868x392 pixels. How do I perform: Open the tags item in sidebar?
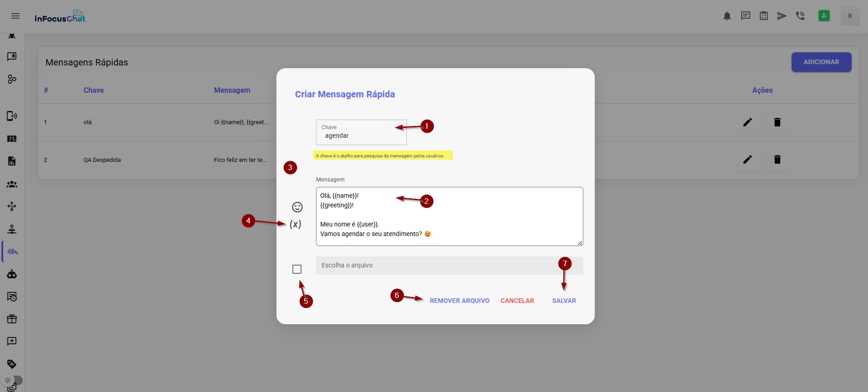[12, 364]
